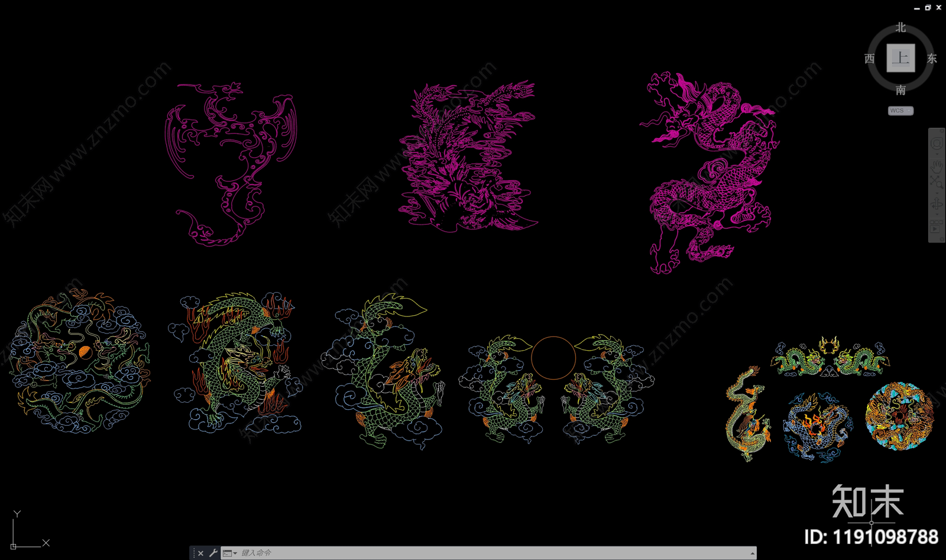
Task: Close the command line panel
Action: (201, 553)
